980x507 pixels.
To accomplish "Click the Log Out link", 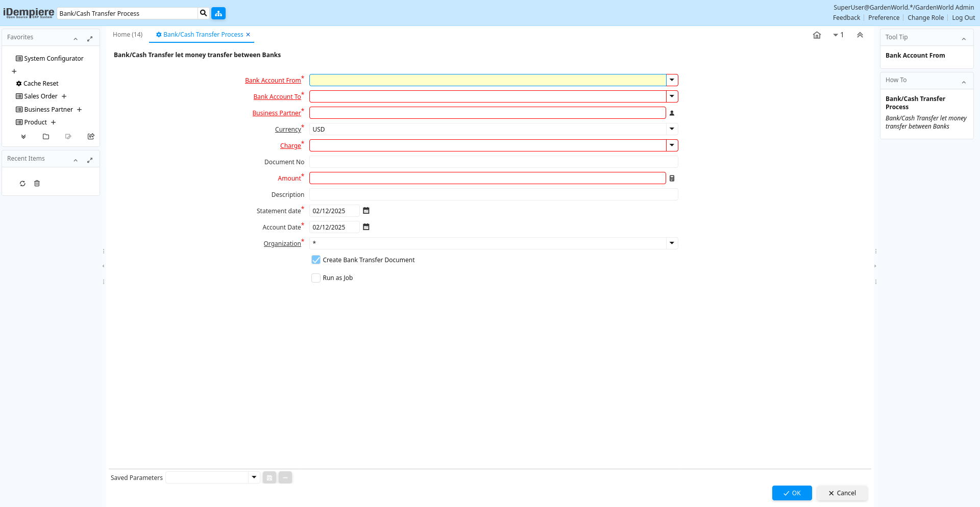I will click(963, 18).
